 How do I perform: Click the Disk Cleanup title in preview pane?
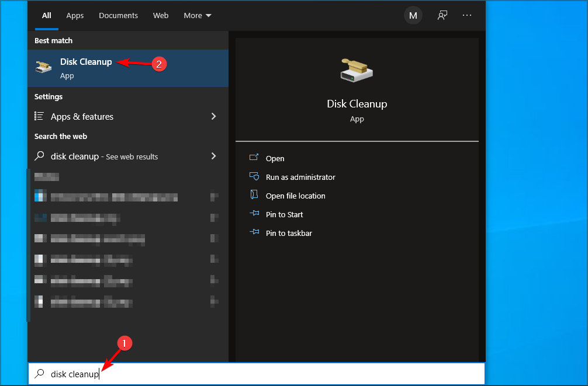(357, 104)
